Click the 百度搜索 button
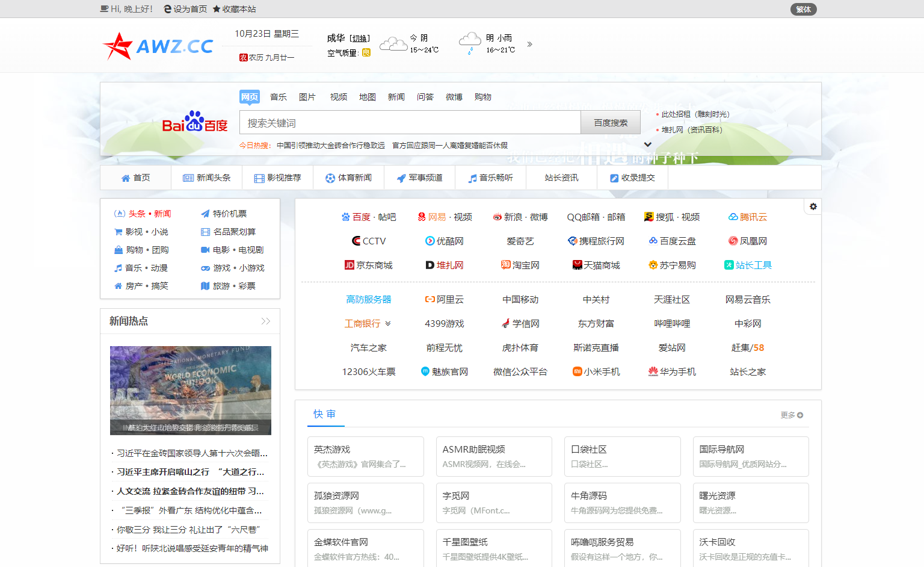 pos(611,122)
